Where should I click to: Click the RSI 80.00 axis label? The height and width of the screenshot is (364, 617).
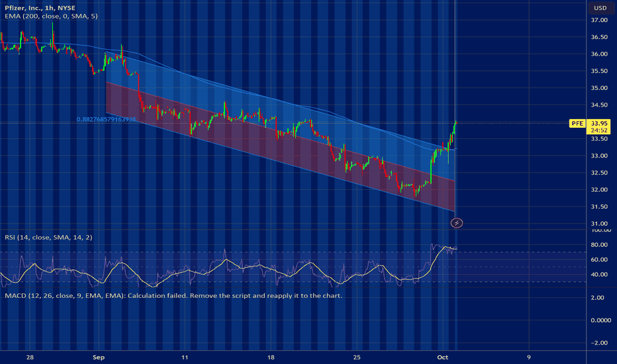[599, 245]
